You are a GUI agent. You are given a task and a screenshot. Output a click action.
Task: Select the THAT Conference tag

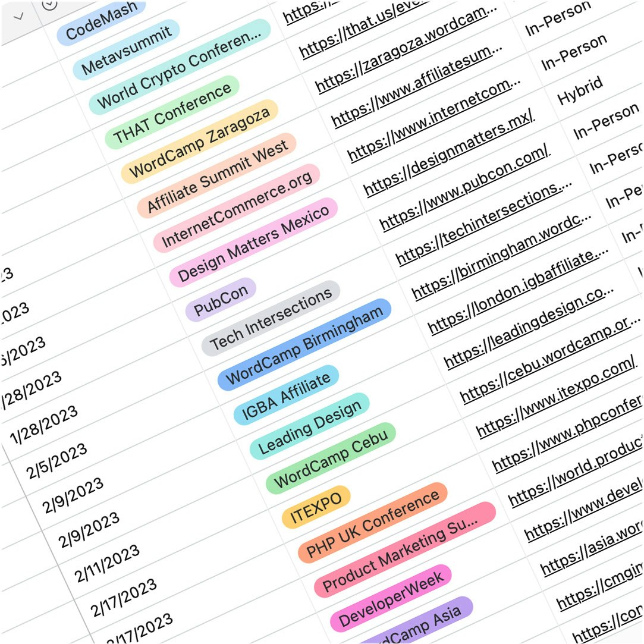[x=172, y=112]
